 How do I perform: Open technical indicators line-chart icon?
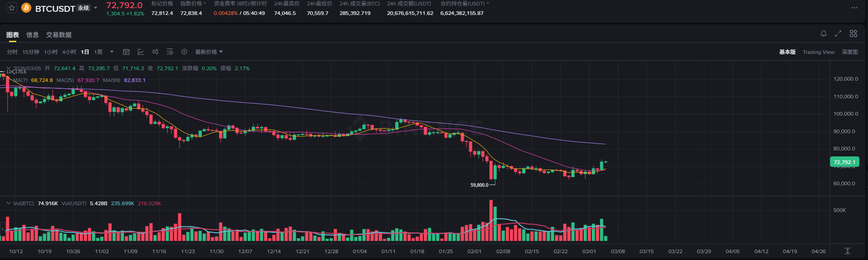pyautogui.click(x=141, y=52)
